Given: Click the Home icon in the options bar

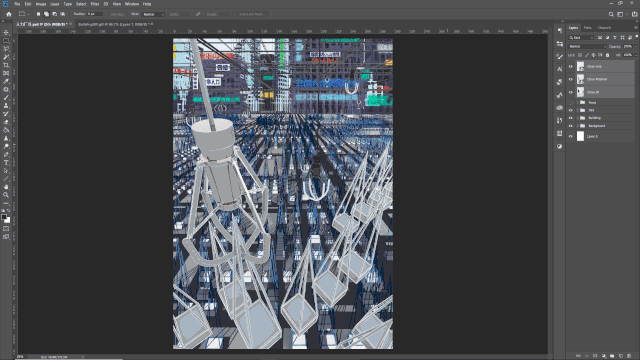Looking at the screenshot, I should 9,14.
